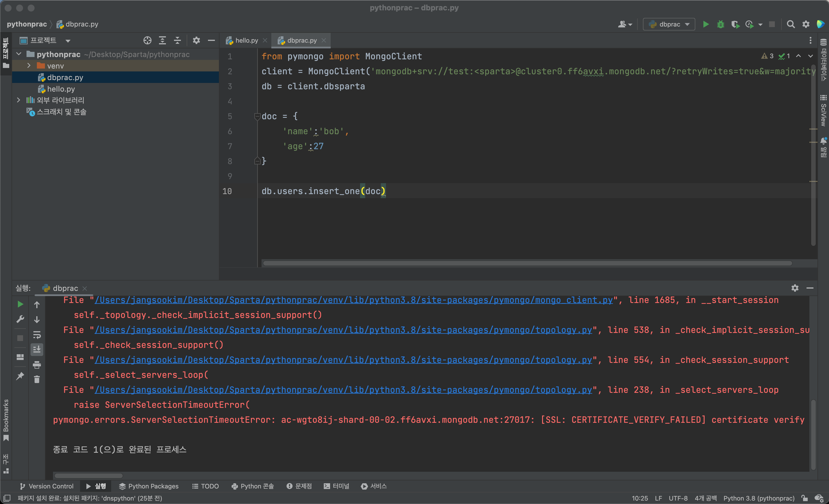Image resolution: width=829 pixels, height=504 pixels.
Task: Restore layout icon in run panel
Action: 20,357
